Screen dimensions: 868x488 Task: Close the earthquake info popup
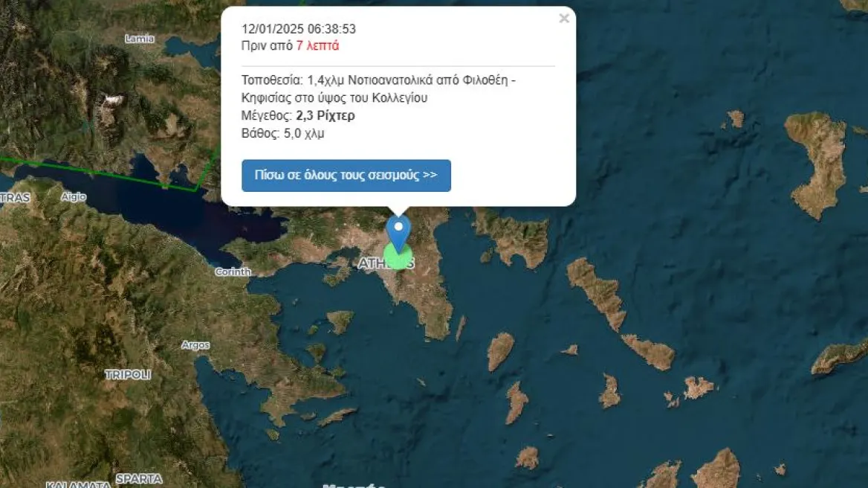click(x=563, y=19)
